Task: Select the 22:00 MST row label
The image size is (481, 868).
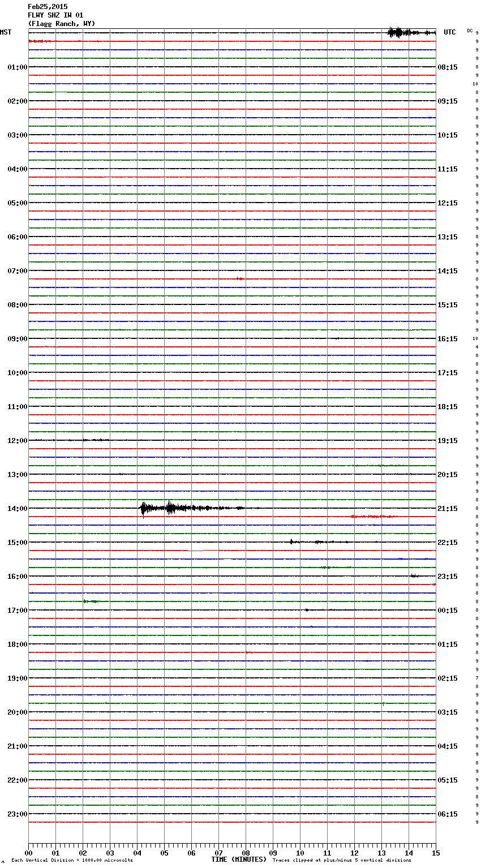Action: (x=18, y=780)
